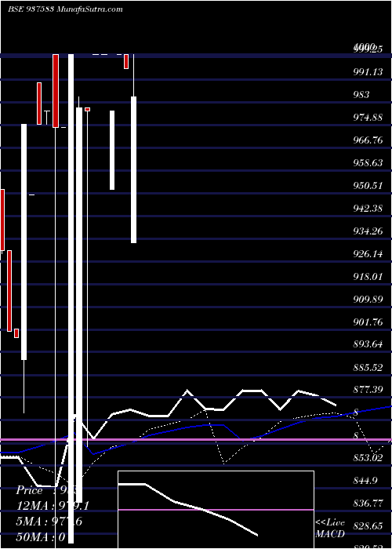Click the 50MA : 0 legend text

point(41,536)
